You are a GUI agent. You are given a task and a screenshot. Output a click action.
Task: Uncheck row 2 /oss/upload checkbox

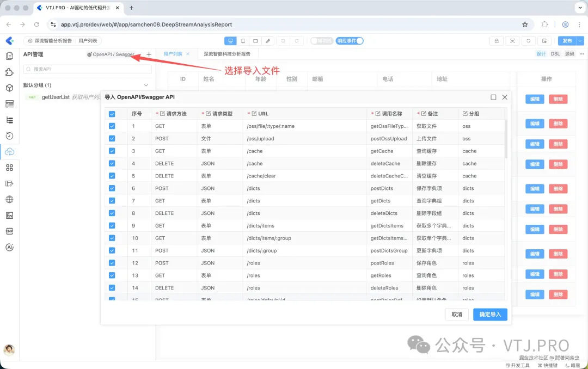coord(112,138)
